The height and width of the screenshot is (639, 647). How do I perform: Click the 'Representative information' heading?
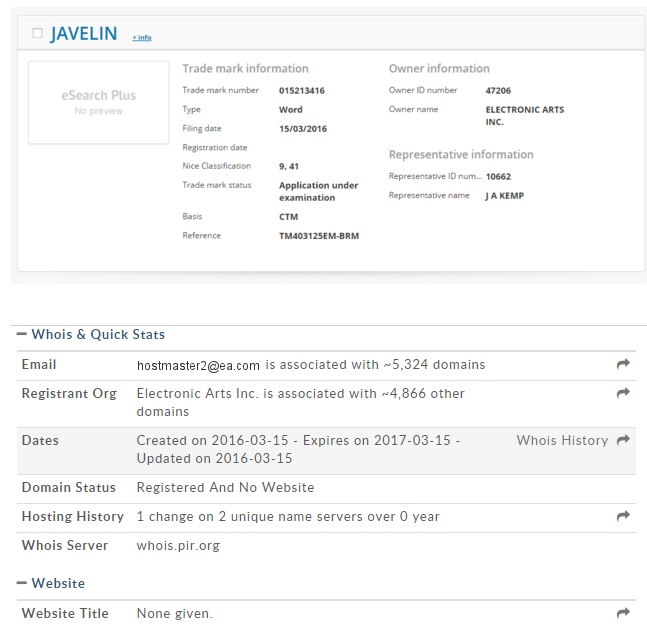pos(461,155)
